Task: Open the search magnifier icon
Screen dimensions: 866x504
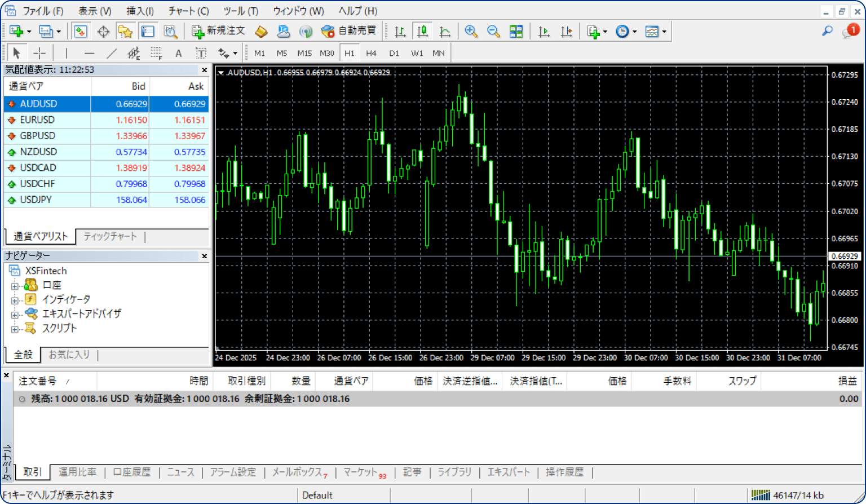Action: point(827,31)
